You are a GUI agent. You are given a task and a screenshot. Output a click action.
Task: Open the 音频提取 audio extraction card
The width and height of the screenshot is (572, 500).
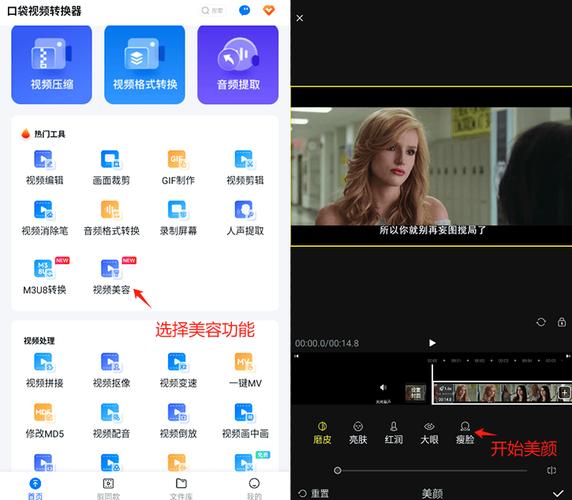(x=238, y=65)
